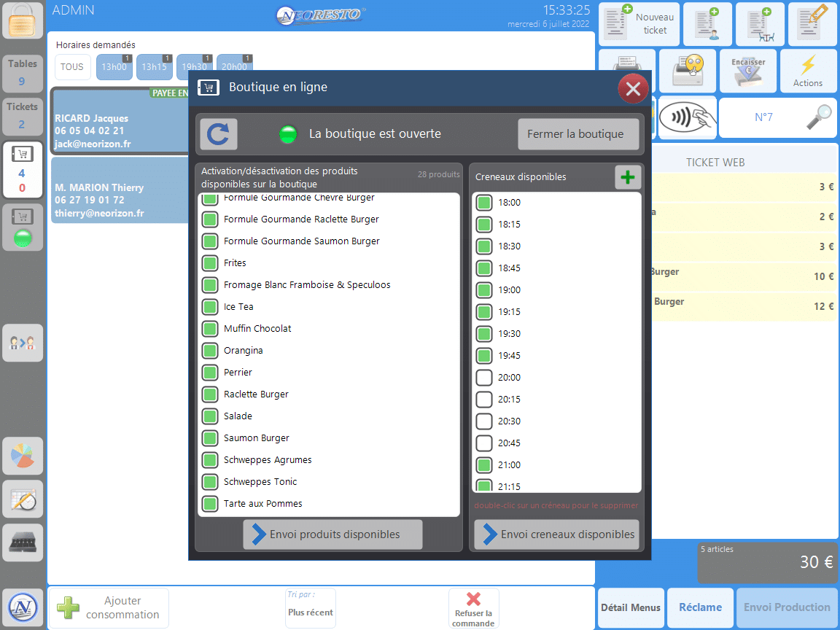Screen dimensions: 840x630
Task: Refresh the boutique status with the blue arrow icon
Action: point(217,134)
